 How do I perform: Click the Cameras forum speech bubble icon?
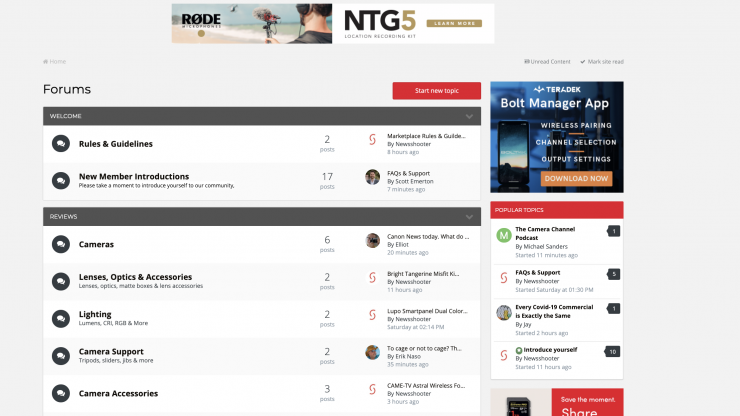[60, 244]
